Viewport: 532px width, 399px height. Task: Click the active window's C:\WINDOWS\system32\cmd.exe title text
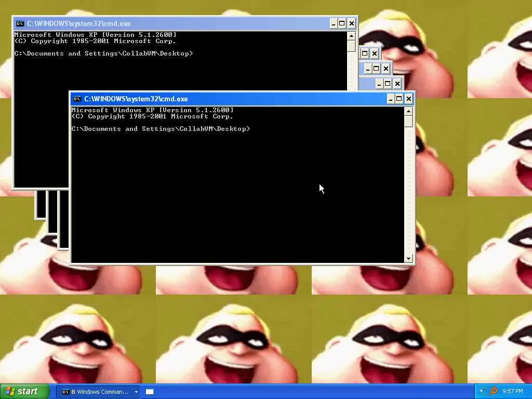[136, 99]
